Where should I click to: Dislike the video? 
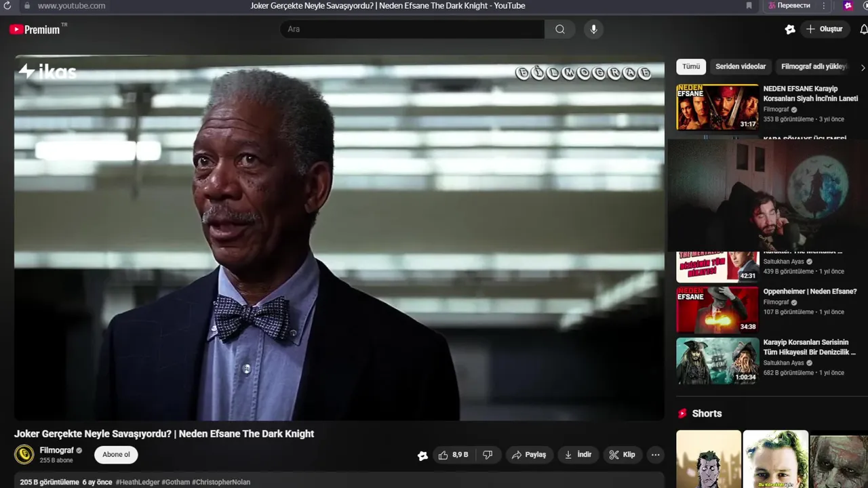tap(488, 455)
